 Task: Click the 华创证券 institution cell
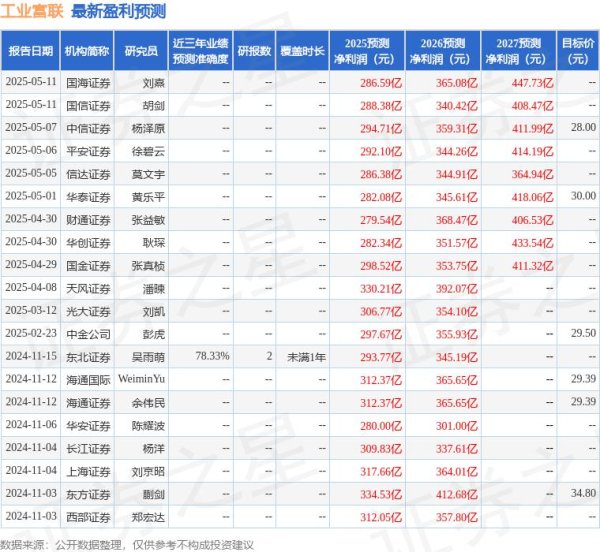(x=88, y=243)
